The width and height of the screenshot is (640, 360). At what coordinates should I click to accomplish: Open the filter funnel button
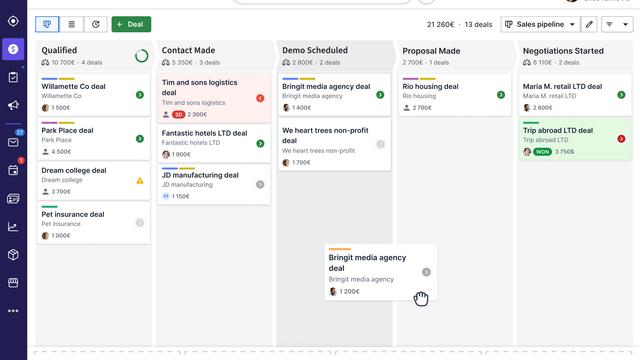(609, 24)
